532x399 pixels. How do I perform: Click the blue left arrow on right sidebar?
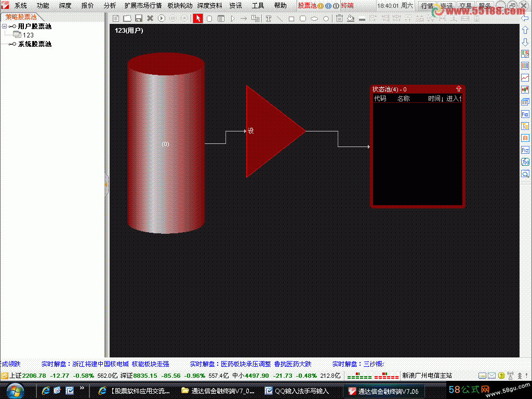point(525,18)
